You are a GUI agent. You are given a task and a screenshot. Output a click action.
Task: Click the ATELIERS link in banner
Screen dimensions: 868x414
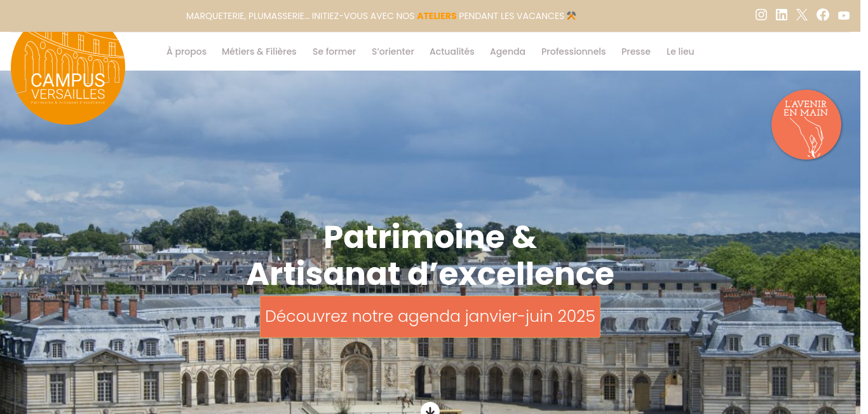(437, 16)
